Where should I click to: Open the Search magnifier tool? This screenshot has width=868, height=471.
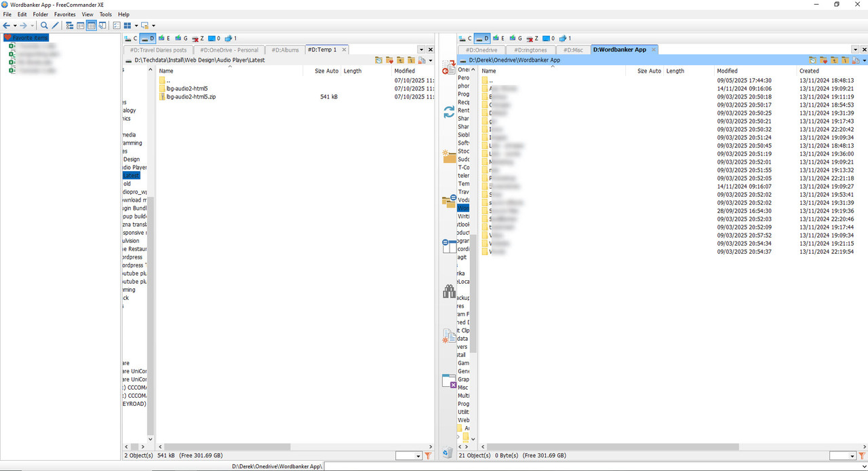[x=44, y=26]
